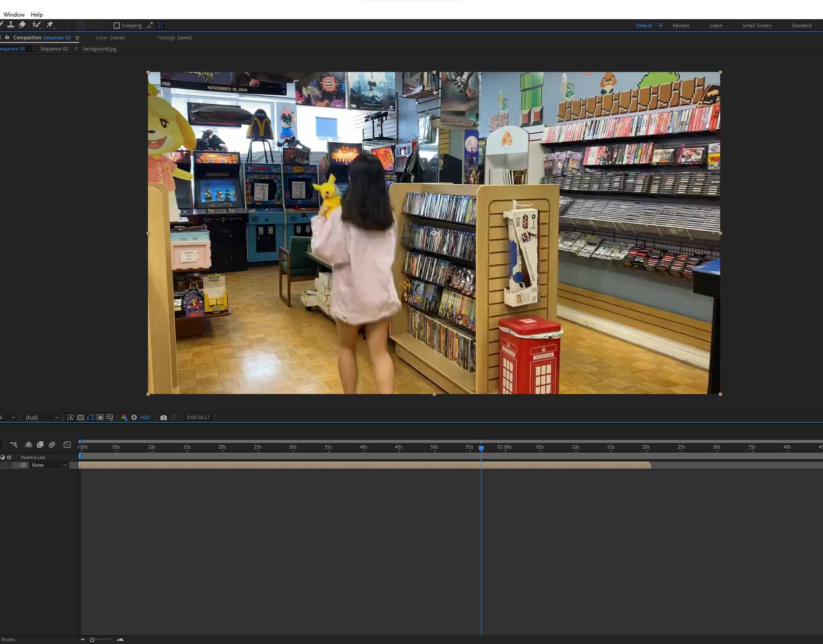Open background.jpg in the breadcrumb navigator
This screenshot has height=644, width=823.
pyautogui.click(x=100, y=49)
